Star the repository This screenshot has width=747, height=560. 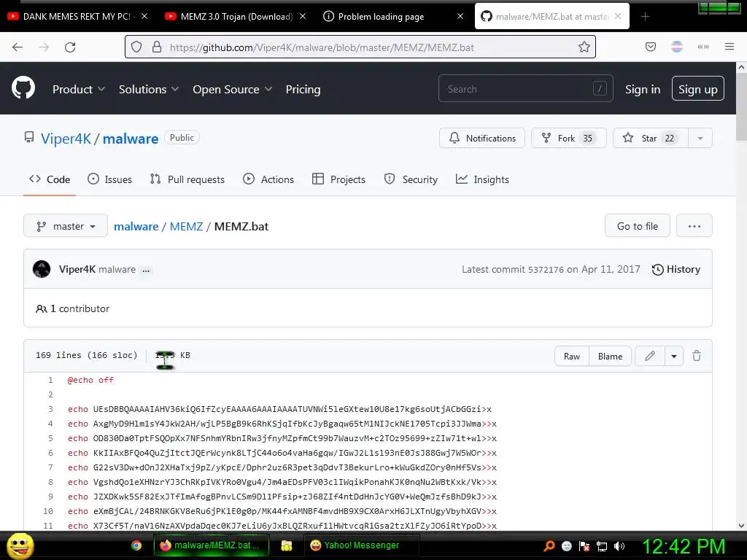pos(651,138)
